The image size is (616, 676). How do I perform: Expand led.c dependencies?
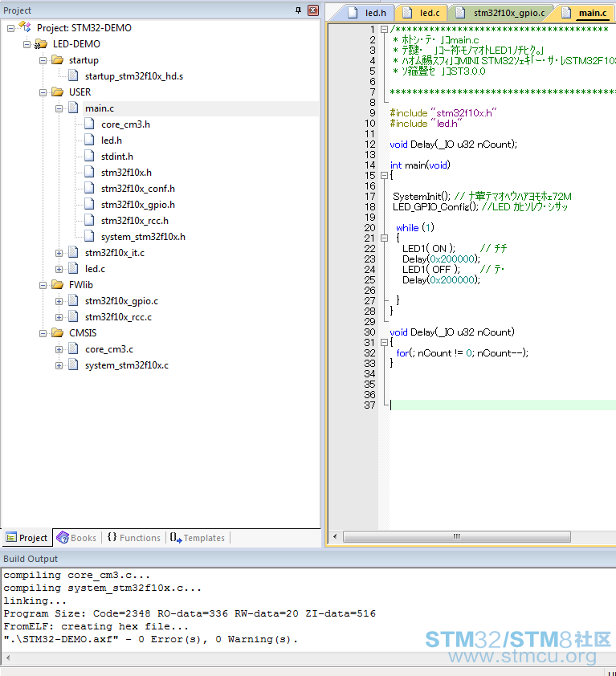59,269
